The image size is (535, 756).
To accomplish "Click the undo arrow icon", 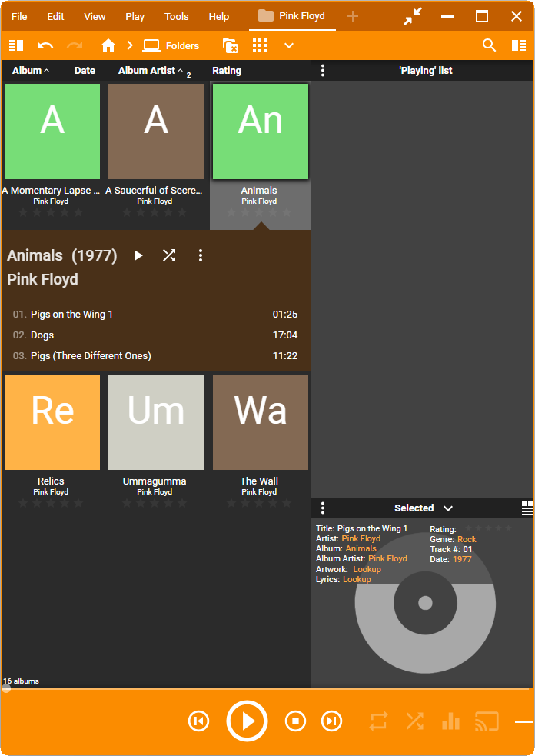I will (x=45, y=45).
